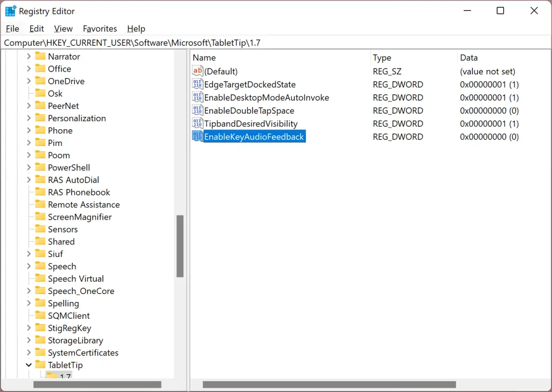Viewport: 552px width, 392px height.
Task: Click the Registry Editor icon in title bar
Action: click(x=11, y=10)
